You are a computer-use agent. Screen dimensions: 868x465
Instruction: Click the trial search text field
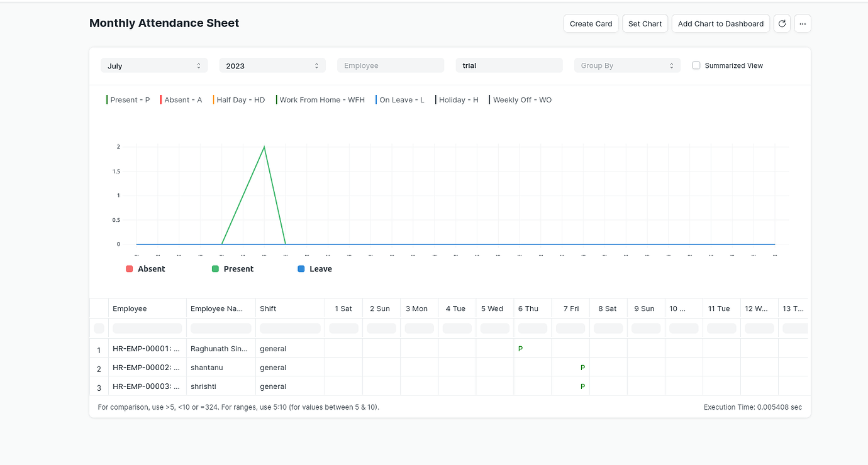(509, 65)
